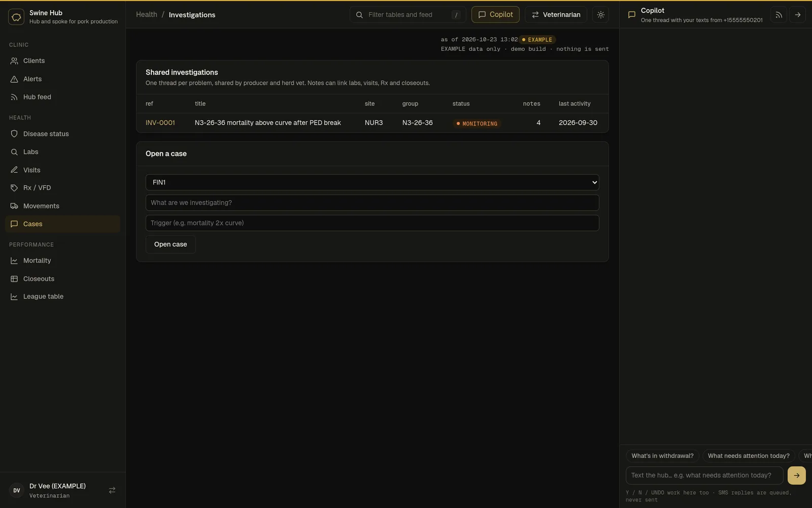Focus the Trigger input field
The width and height of the screenshot is (812, 508).
pyautogui.click(x=372, y=223)
